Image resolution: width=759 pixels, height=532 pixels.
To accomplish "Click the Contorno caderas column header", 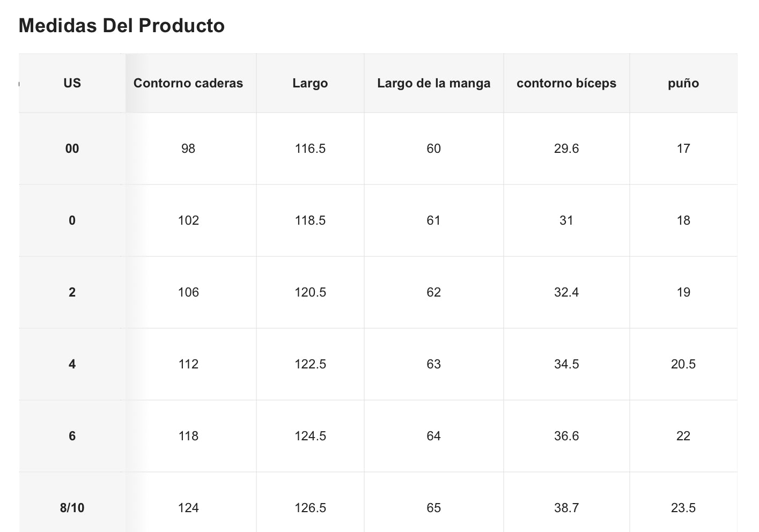I will pyautogui.click(x=188, y=83).
